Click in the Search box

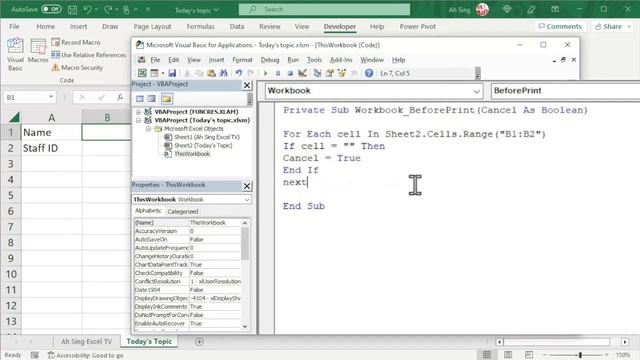coord(324,9)
